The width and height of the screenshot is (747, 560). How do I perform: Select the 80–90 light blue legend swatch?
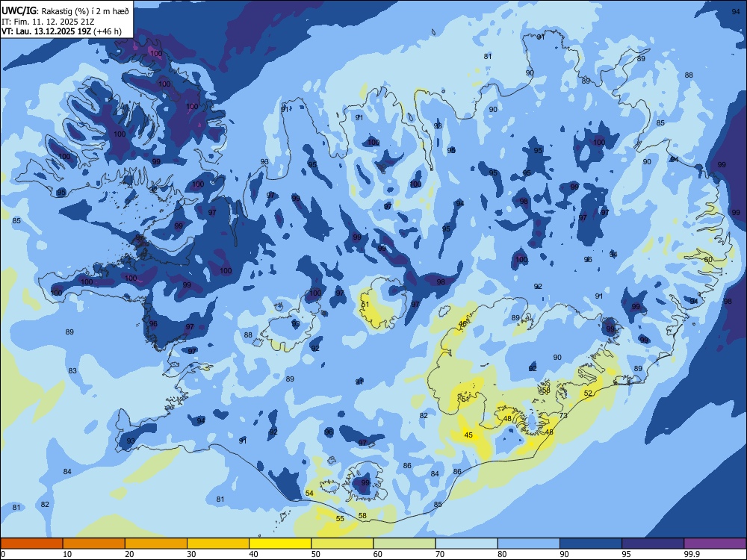pyautogui.click(x=529, y=544)
